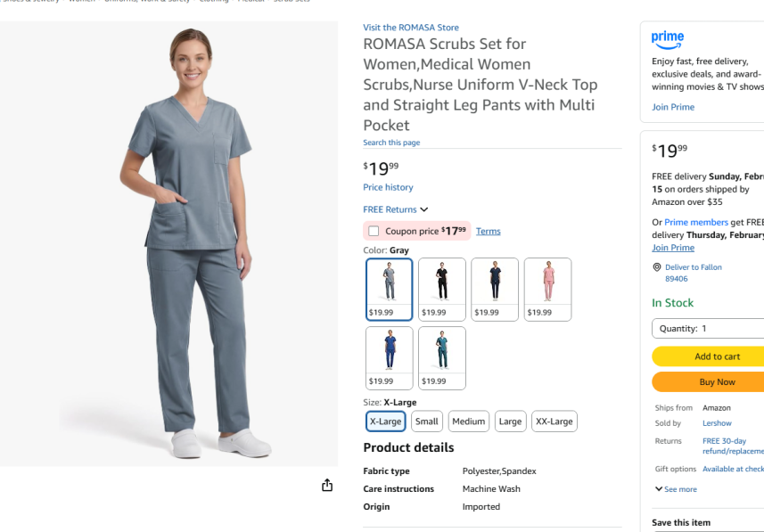Select the royal blue scrubs thumbnail
Viewport: 764px width, 532px height.
tap(389, 358)
